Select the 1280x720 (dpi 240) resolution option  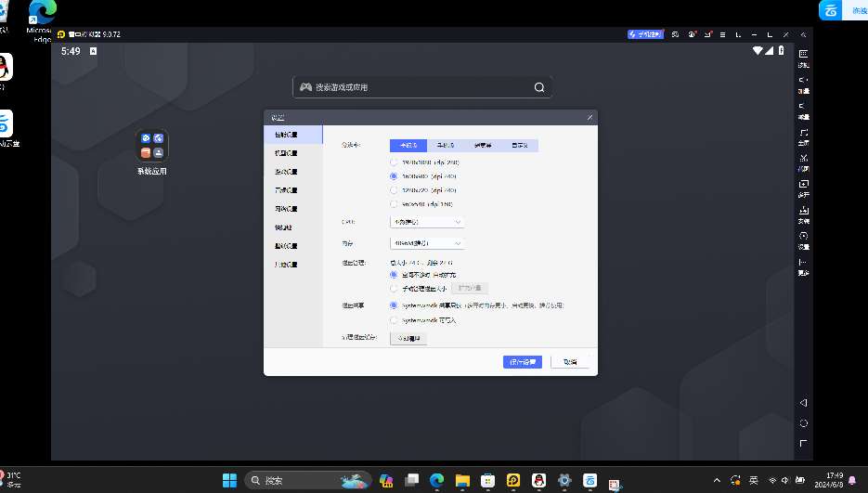coord(394,189)
